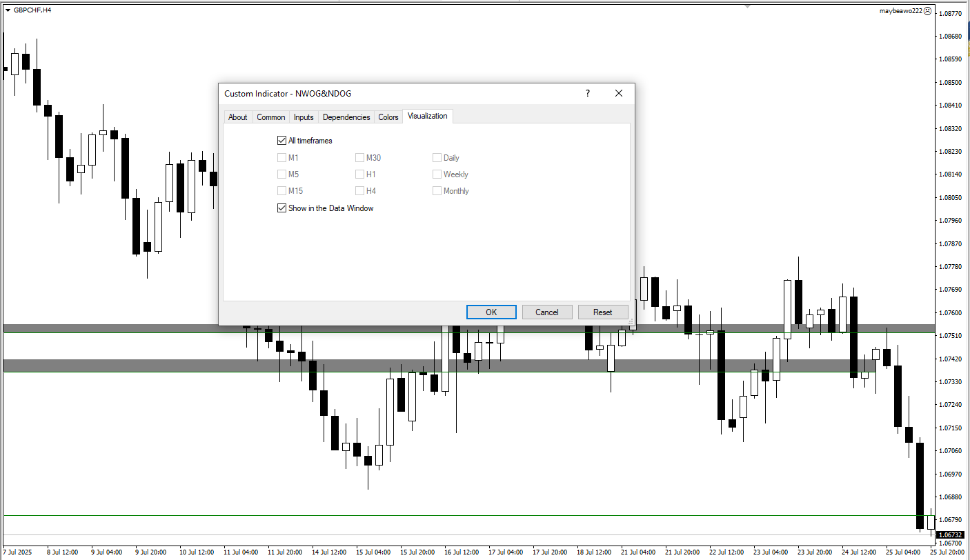The height and width of the screenshot is (560, 970).
Task: Untick the All timeframes checkbox
Action: click(x=281, y=141)
